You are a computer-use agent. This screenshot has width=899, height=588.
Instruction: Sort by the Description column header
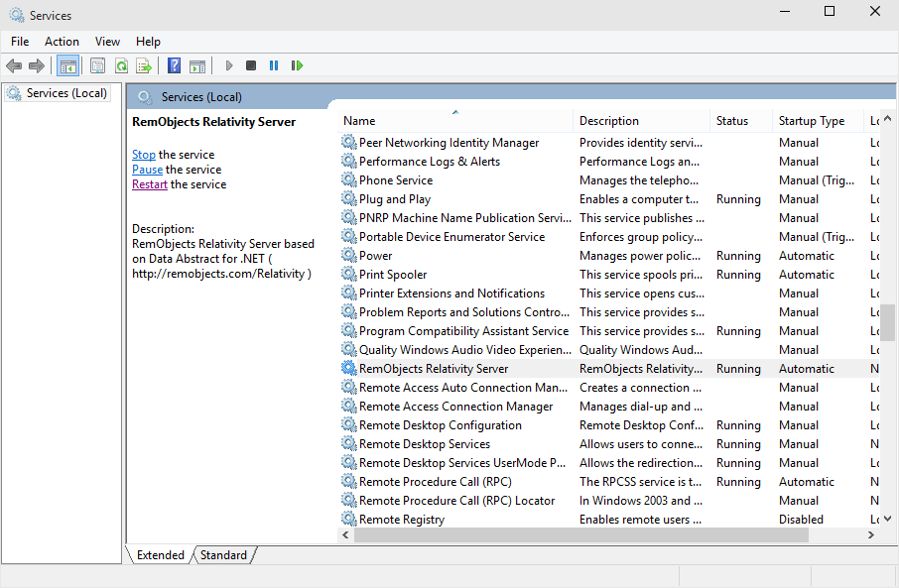641,121
